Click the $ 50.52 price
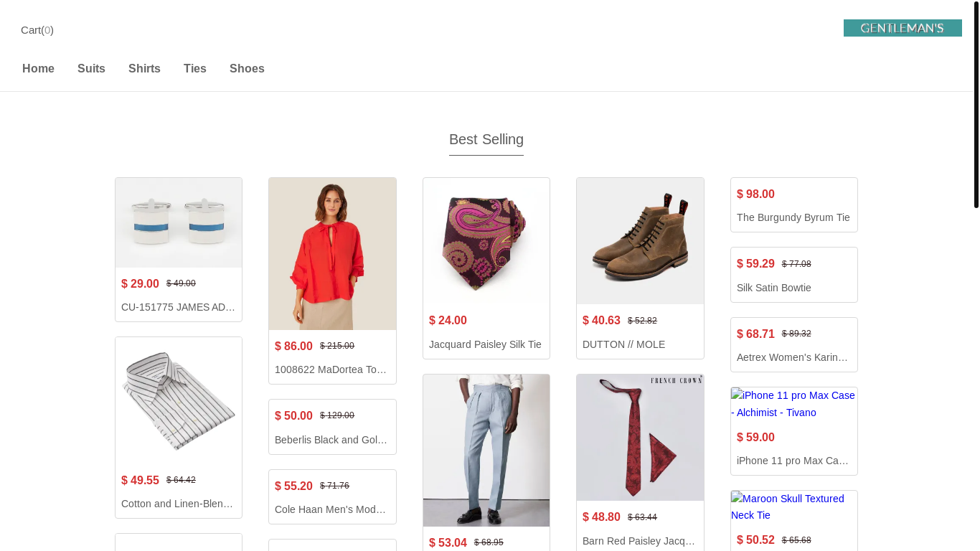Image resolution: width=980 pixels, height=551 pixels. 755,540
